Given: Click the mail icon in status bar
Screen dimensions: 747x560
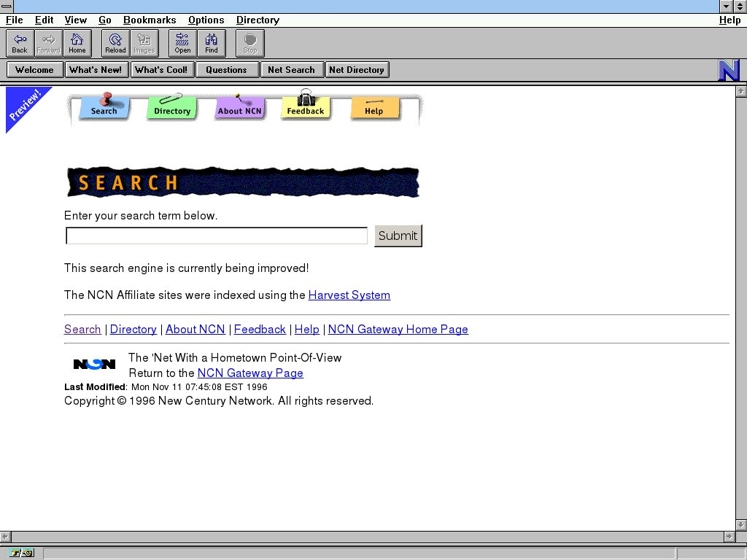Looking at the screenshot, I should pos(28,553).
